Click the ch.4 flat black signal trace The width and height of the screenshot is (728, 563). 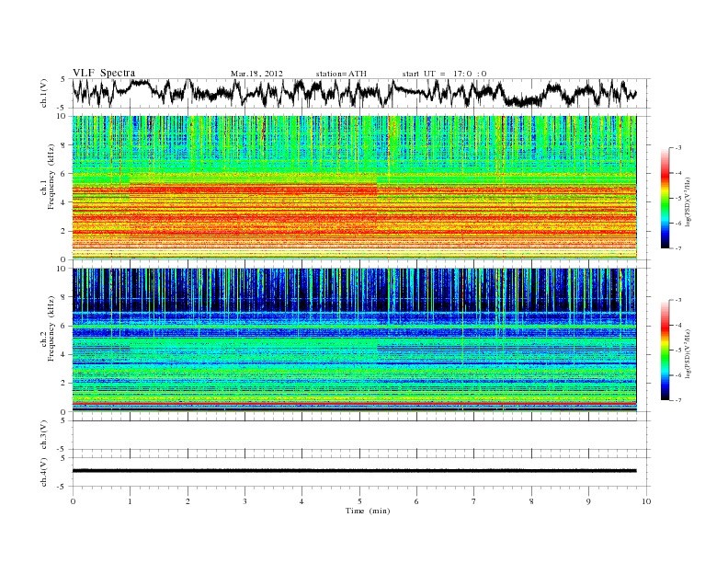pyautogui.click(x=355, y=471)
